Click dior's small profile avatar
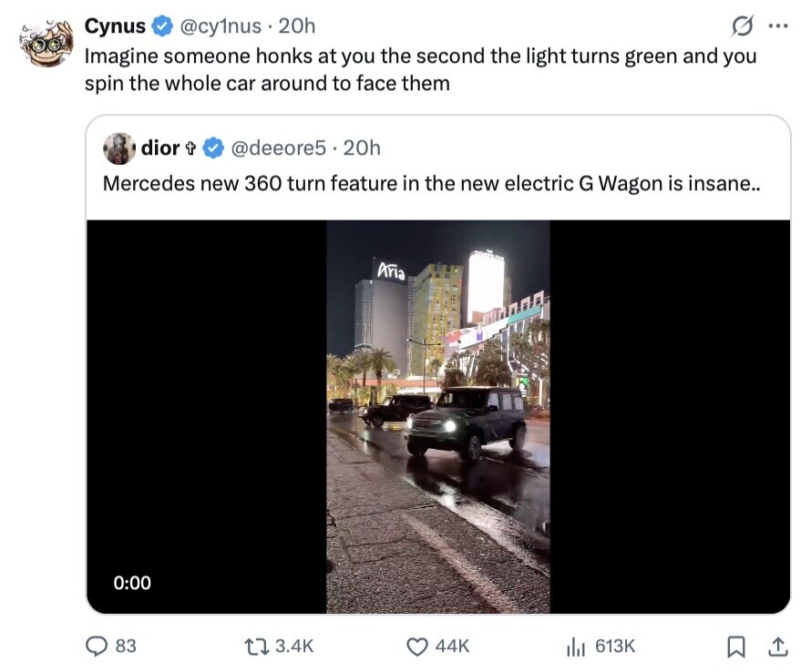Image resolution: width=811 pixels, height=672 pixels. coord(119,148)
